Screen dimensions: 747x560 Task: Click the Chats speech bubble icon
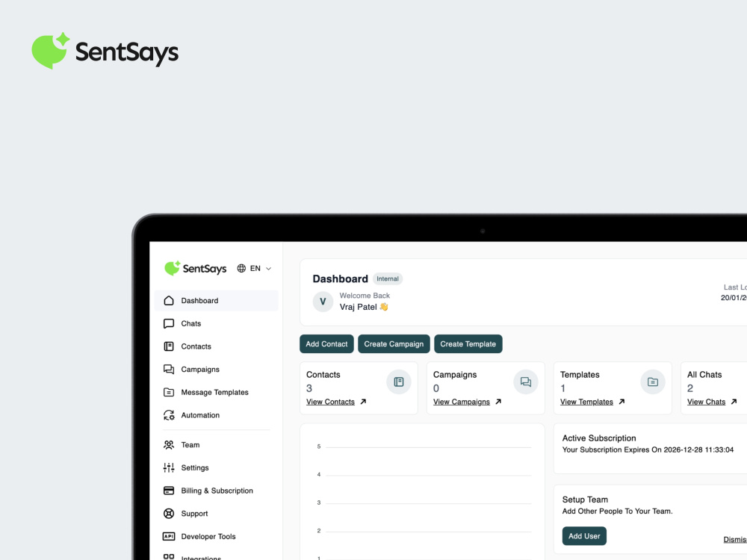coord(169,323)
